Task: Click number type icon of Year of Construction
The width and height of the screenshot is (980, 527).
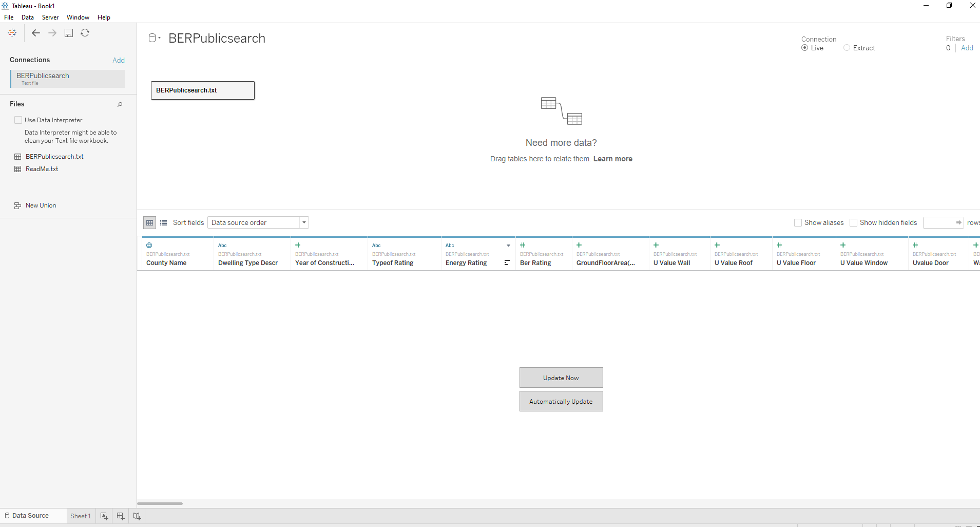Action: (298, 245)
